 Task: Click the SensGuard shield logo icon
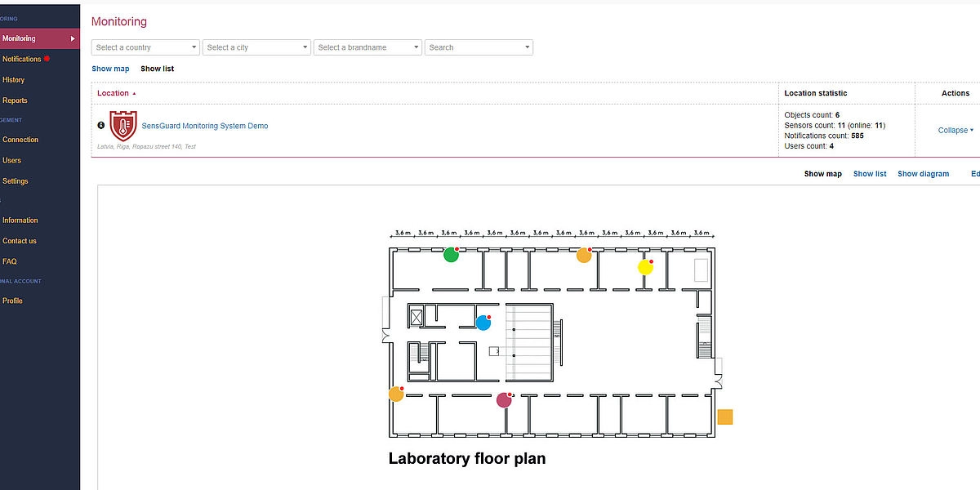click(123, 127)
